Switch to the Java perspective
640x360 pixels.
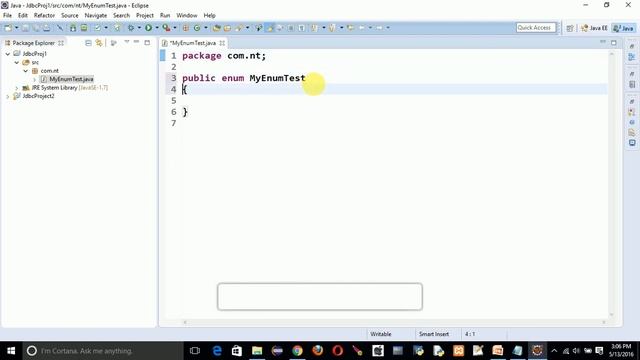[x=624, y=28]
